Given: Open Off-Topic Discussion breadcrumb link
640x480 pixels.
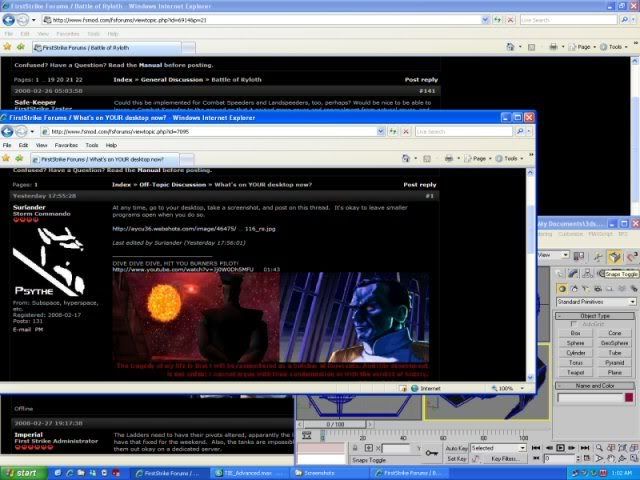Looking at the screenshot, I should coord(172,184).
